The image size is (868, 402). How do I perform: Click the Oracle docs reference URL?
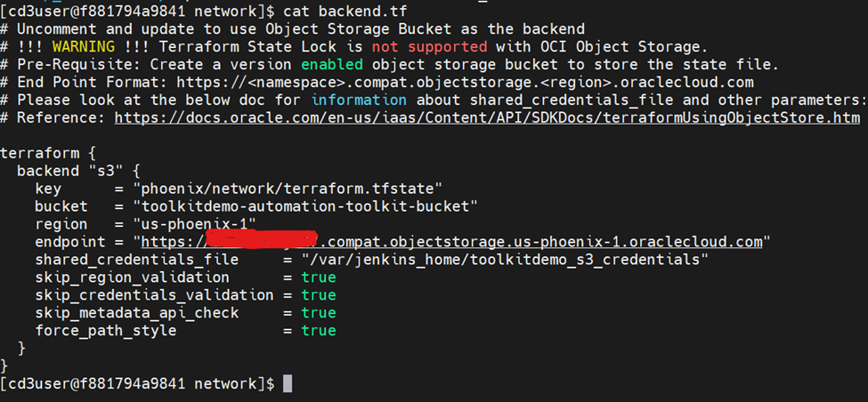pos(487,117)
